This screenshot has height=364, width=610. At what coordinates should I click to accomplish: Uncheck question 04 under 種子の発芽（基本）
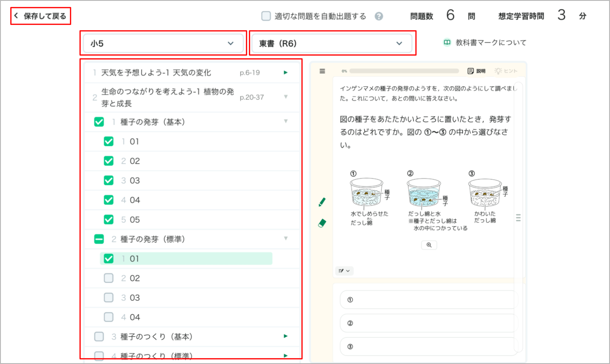coord(109,200)
